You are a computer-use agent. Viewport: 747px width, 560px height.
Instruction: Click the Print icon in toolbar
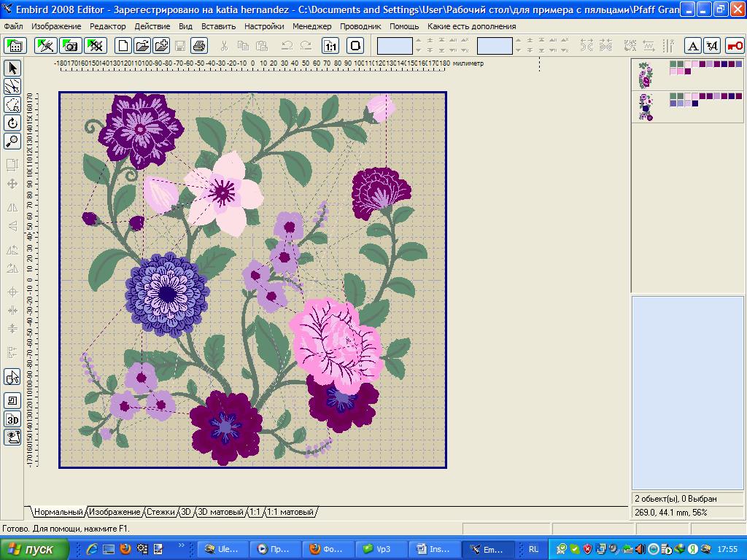pyautogui.click(x=199, y=46)
